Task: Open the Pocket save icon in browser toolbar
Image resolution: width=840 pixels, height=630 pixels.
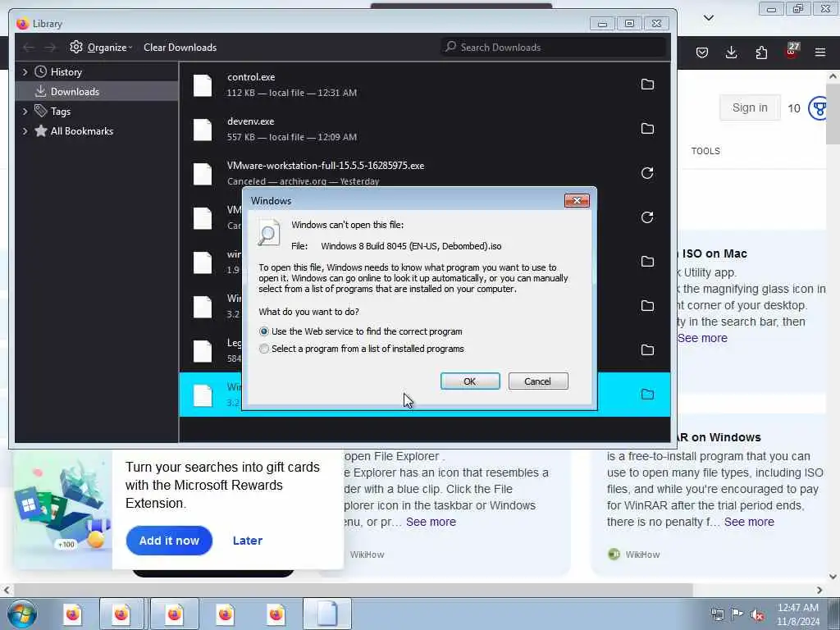Action: click(x=702, y=52)
